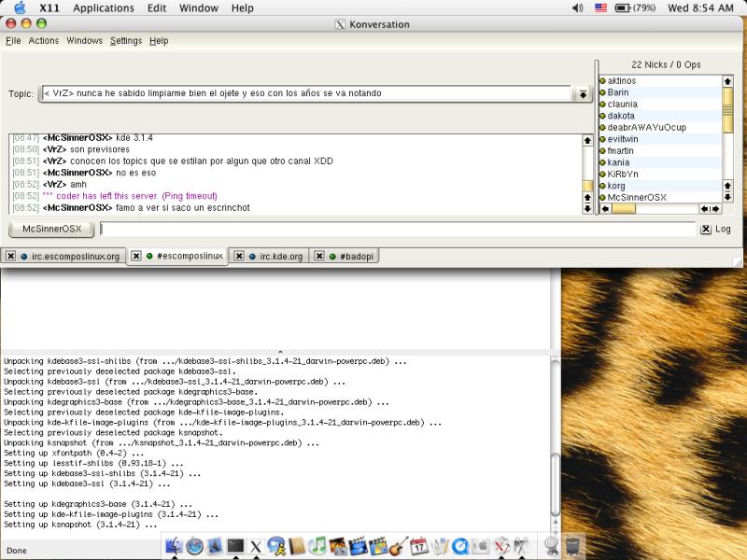This screenshot has height=560, width=747.
Task: Open Address Book in the dock
Action: pyautogui.click(x=296, y=546)
